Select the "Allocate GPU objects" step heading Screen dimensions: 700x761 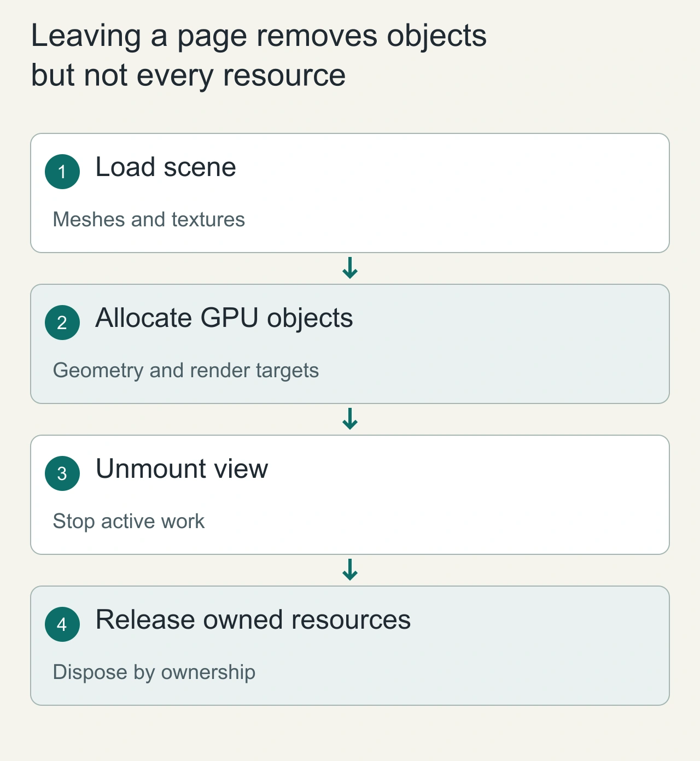[224, 318]
